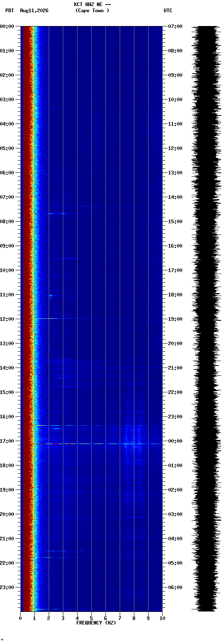Click the 'Aug11,2026' date label
Screen dimensions: 224x644
(x=34, y=11)
